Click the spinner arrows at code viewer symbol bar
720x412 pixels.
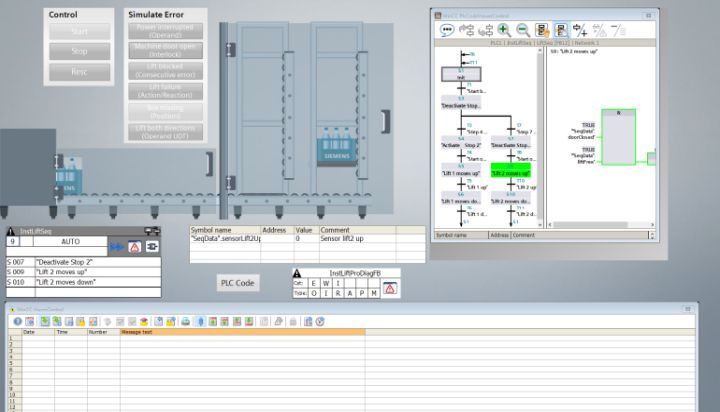[652, 235]
